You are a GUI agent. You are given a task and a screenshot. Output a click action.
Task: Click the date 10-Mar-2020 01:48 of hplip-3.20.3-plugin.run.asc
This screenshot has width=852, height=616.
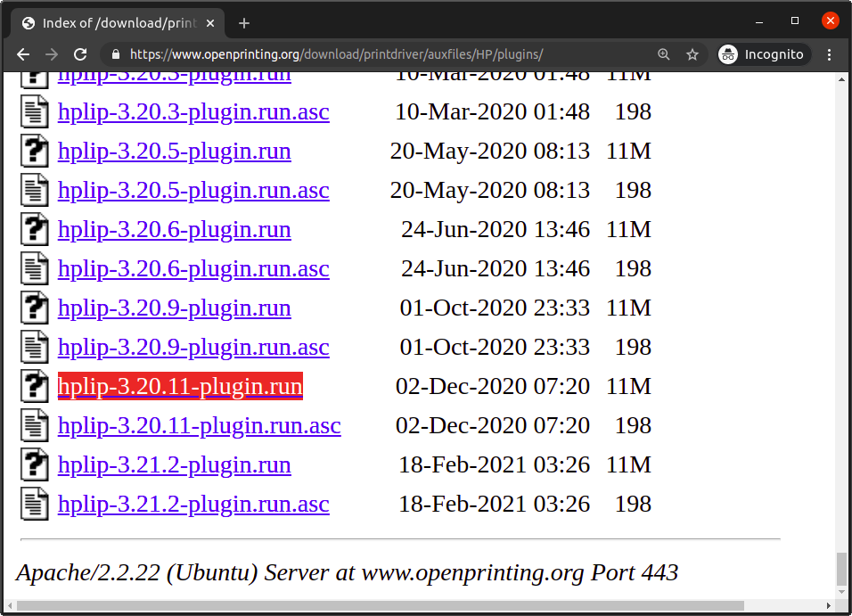(492, 112)
